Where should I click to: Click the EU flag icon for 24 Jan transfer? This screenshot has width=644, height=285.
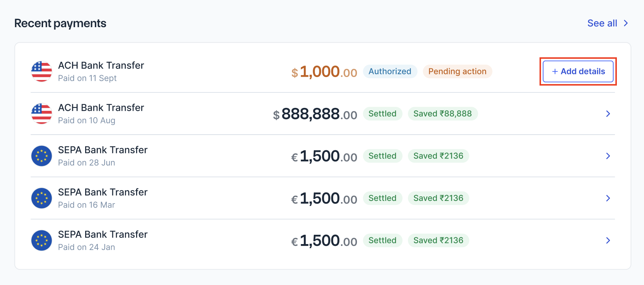41,240
